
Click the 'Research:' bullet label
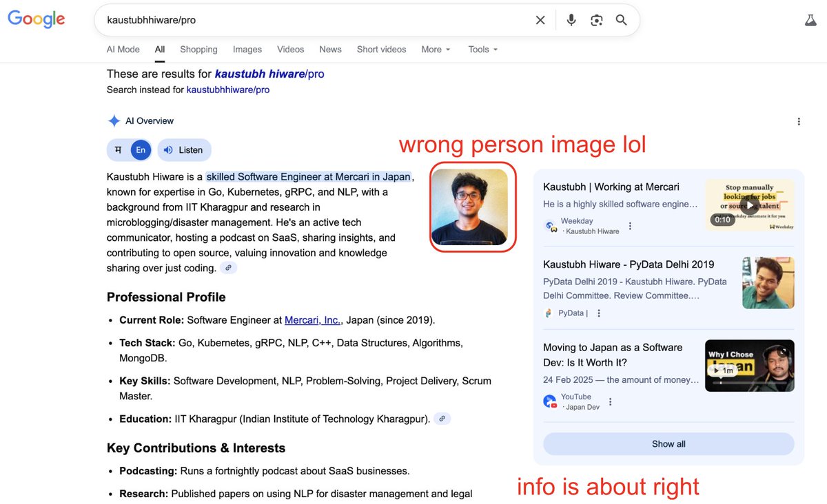pos(143,494)
